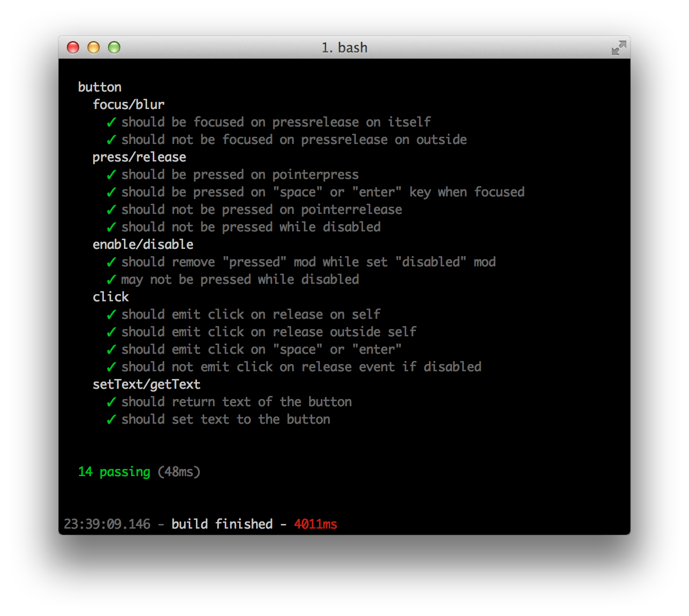Click the green '14 passing' summary

[114, 472]
